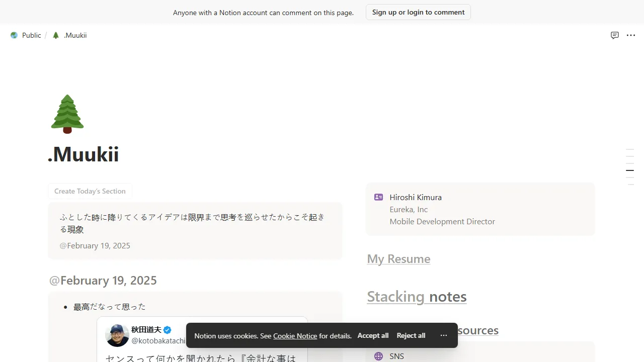Click the contact card icon beside Hiroshi Kimura
The width and height of the screenshot is (644, 362).
[x=378, y=197]
